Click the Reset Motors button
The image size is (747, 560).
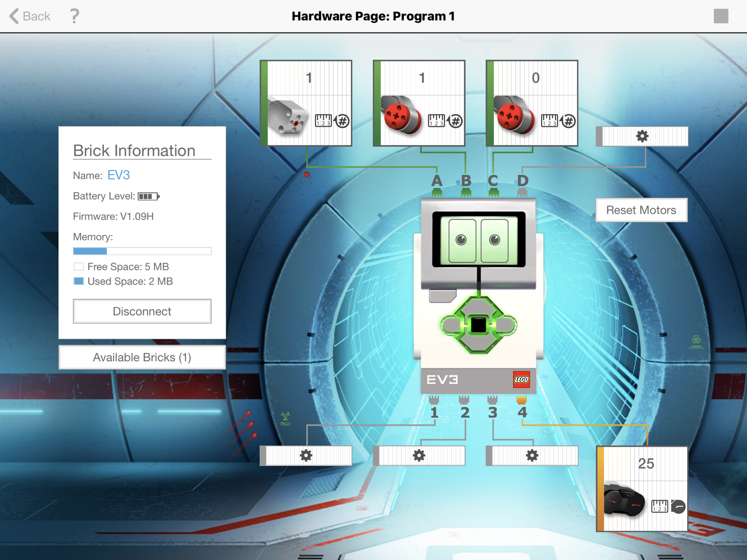(641, 210)
